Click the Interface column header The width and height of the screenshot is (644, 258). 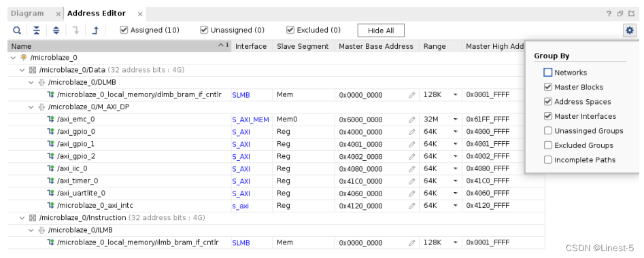[251, 46]
